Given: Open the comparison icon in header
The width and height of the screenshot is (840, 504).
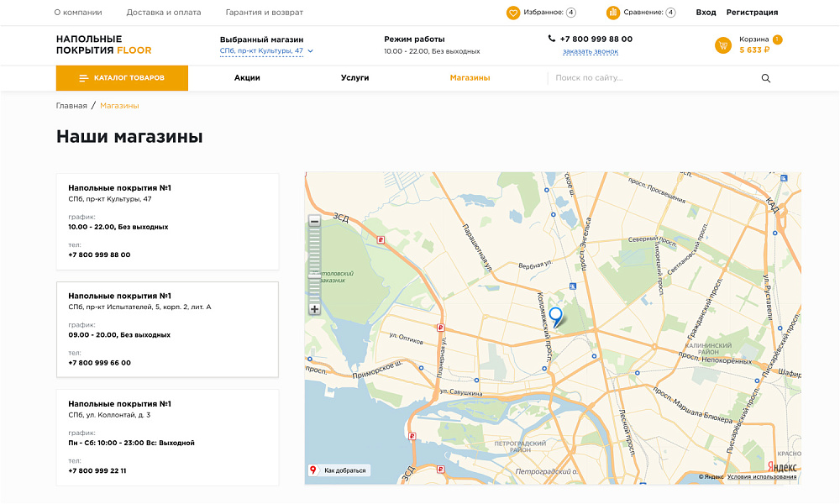Looking at the screenshot, I should pyautogui.click(x=613, y=13).
